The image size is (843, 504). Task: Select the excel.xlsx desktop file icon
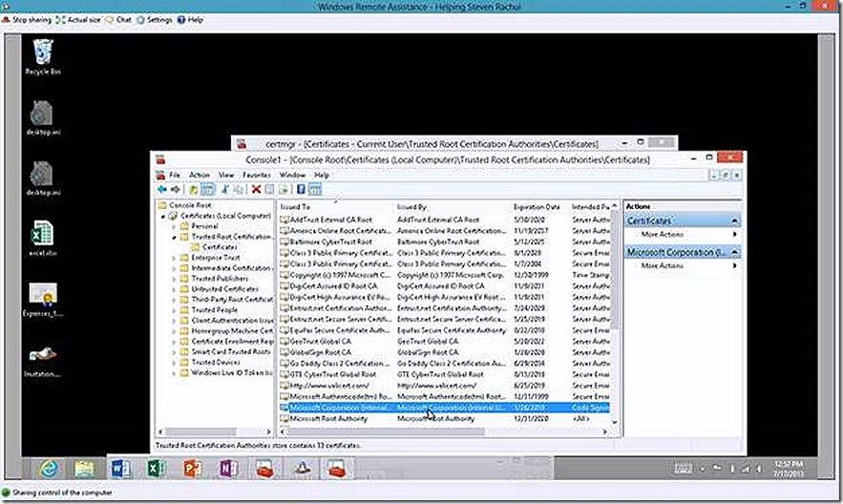[42, 238]
